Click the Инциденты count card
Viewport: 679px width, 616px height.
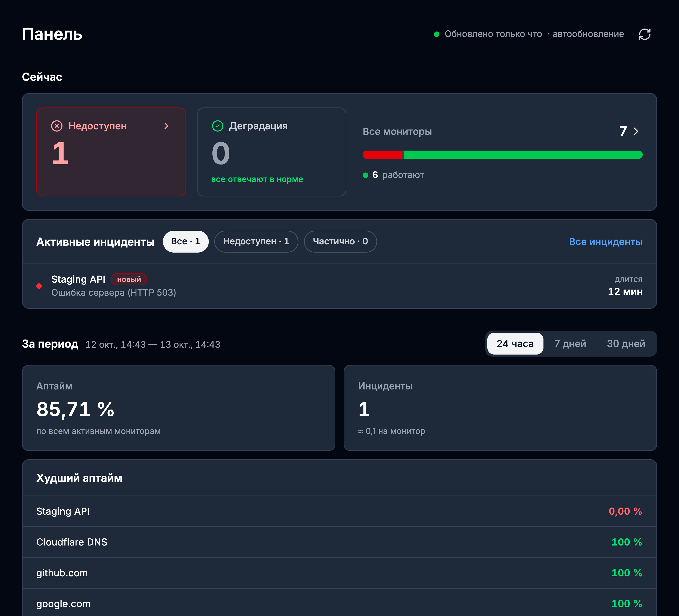tap(500, 408)
